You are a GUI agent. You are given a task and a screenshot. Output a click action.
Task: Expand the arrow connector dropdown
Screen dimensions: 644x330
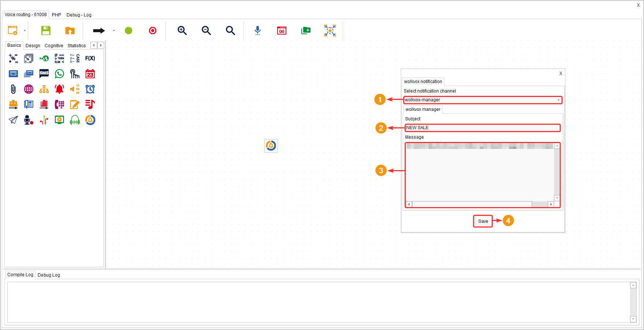pos(114,30)
